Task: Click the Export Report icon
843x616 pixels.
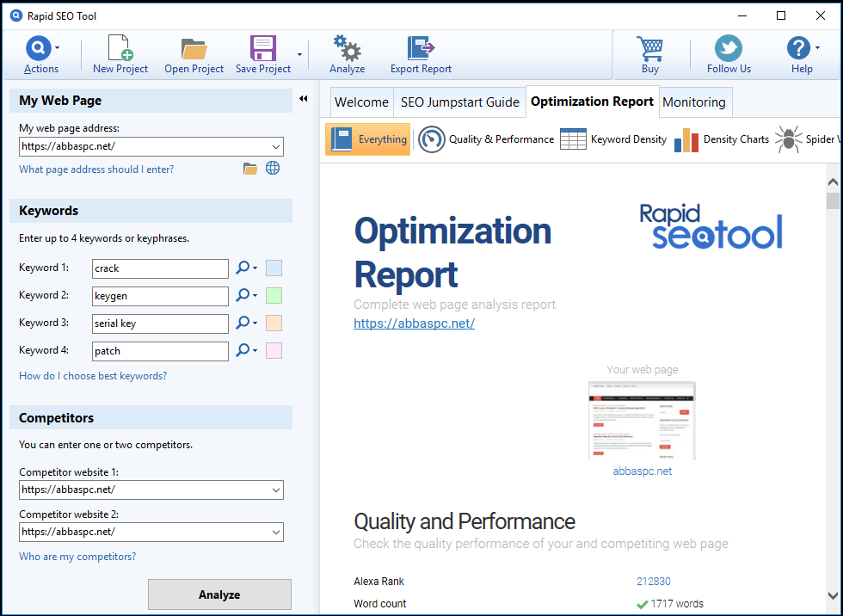Action: click(x=421, y=48)
